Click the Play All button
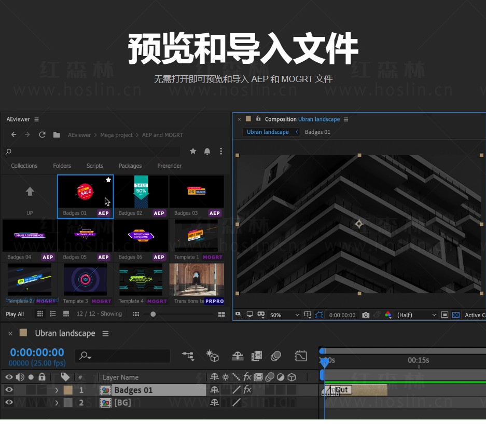The width and height of the screenshot is (486, 448). (x=15, y=314)
